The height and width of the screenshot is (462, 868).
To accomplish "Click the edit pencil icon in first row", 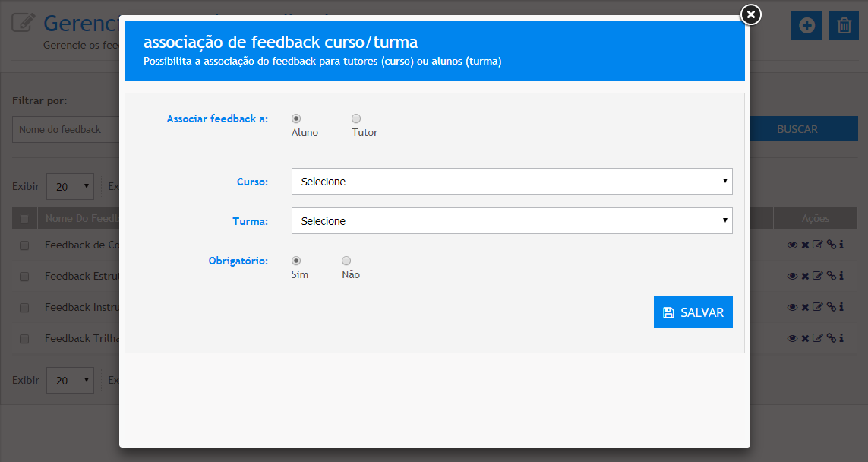I will [x=818, y=245].
